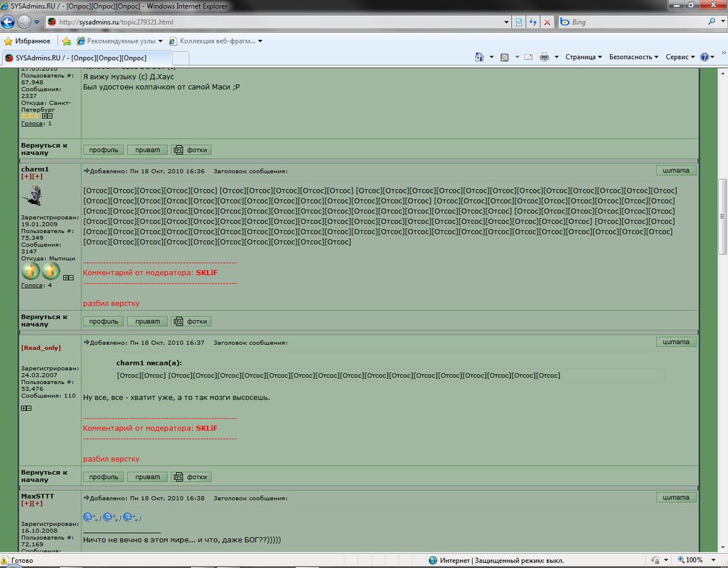Open Коллекция веб-фрагментов link

click(215, 41)
